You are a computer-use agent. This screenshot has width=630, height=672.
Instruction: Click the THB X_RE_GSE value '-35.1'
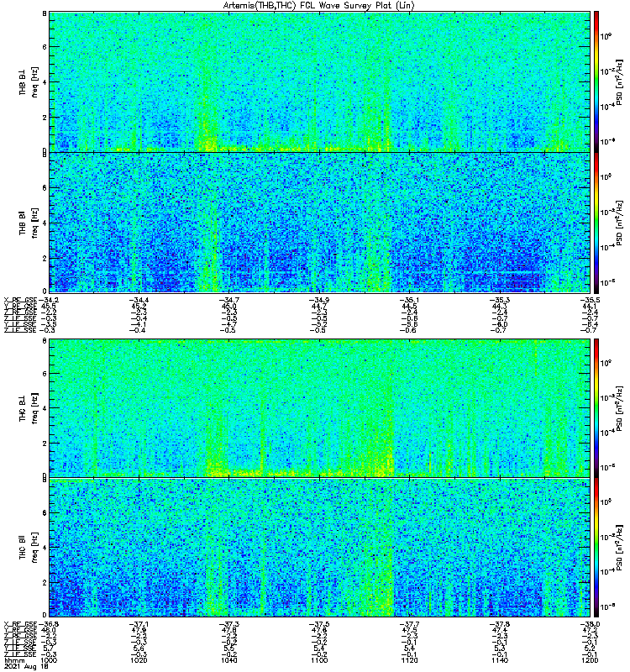coord(409,300)
